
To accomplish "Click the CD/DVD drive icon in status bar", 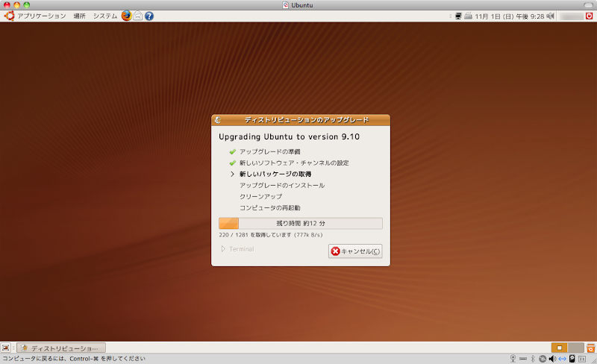I will (x=543, y=358).
